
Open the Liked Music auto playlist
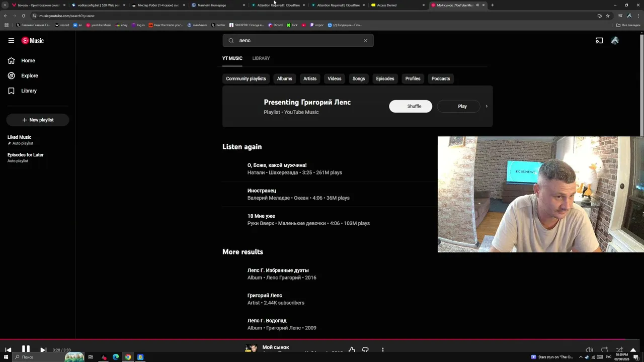click(x=20, y=140)
